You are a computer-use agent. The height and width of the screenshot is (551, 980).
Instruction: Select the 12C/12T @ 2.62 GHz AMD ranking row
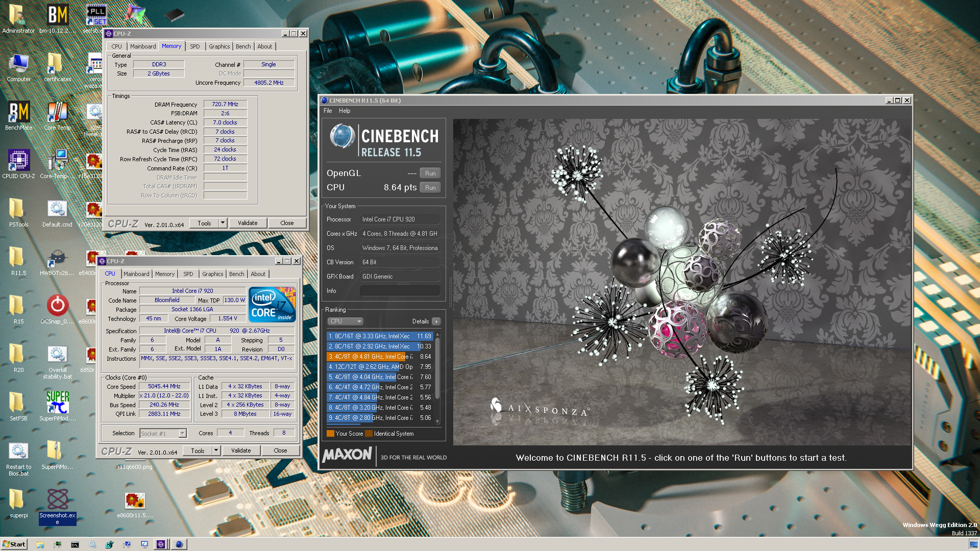[x=380, y=367]
